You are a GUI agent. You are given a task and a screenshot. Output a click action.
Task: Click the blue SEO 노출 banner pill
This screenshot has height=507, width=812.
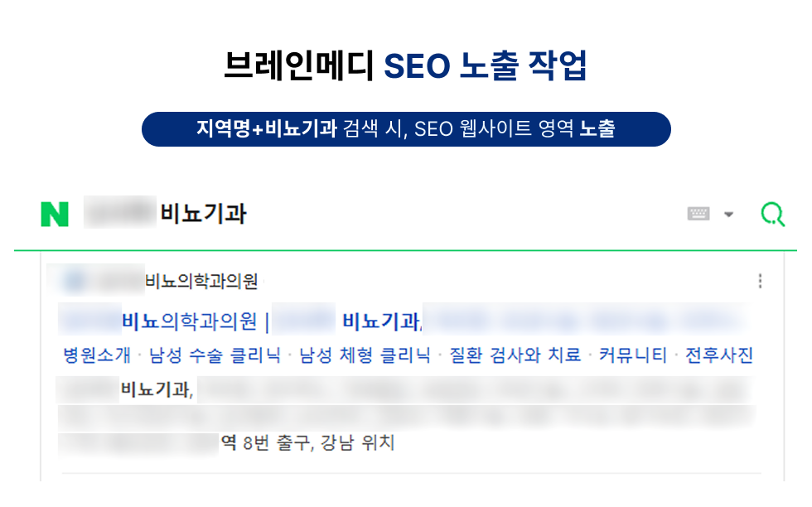click(406, 129)
